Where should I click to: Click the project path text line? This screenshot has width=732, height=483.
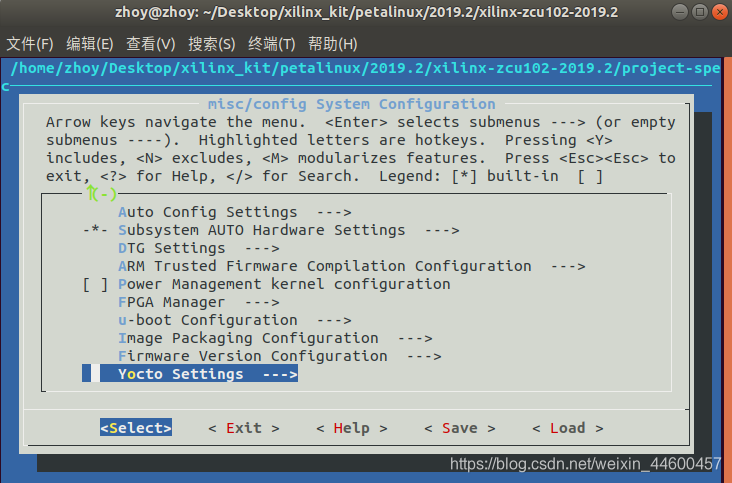[x=365, y=69]
